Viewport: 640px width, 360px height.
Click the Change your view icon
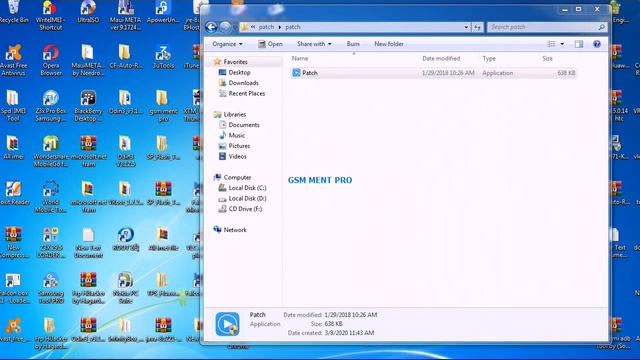click(x=551, y=44)
